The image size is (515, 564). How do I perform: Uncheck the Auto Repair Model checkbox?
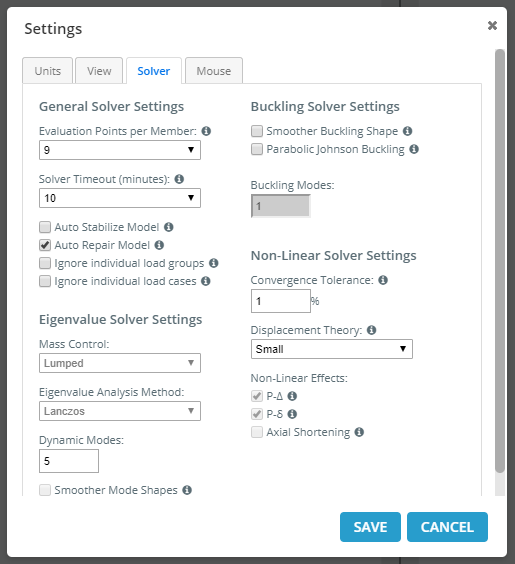(x=45, y=245)
